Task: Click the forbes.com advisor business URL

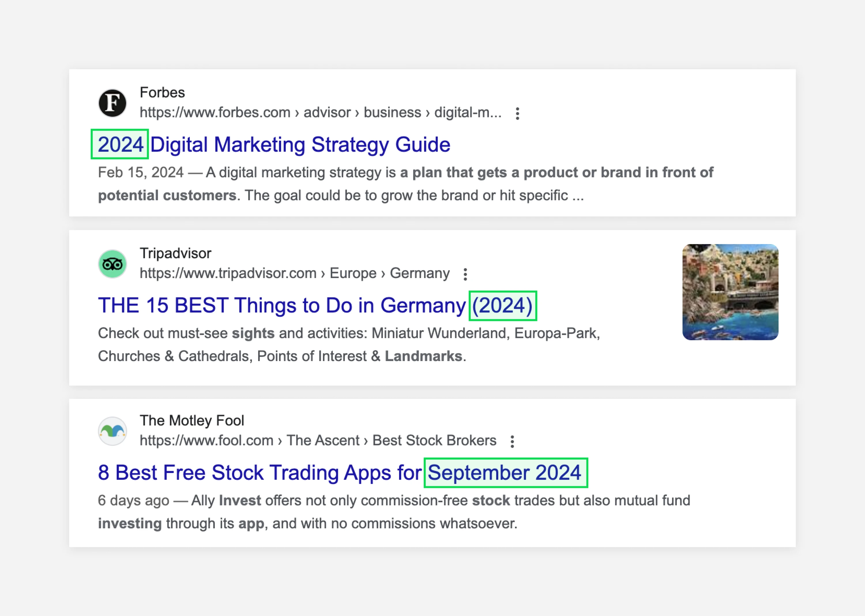Action: pyautogui.click(x=321, y=113)
